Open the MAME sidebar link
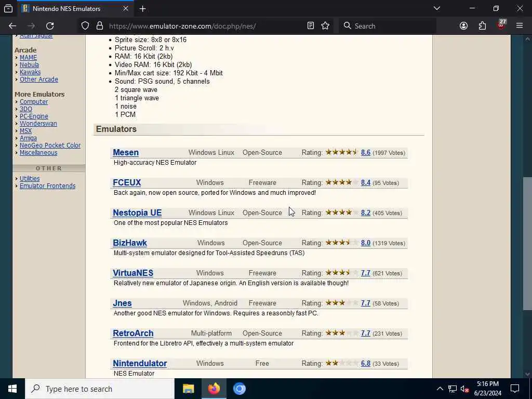 point(28,58)
